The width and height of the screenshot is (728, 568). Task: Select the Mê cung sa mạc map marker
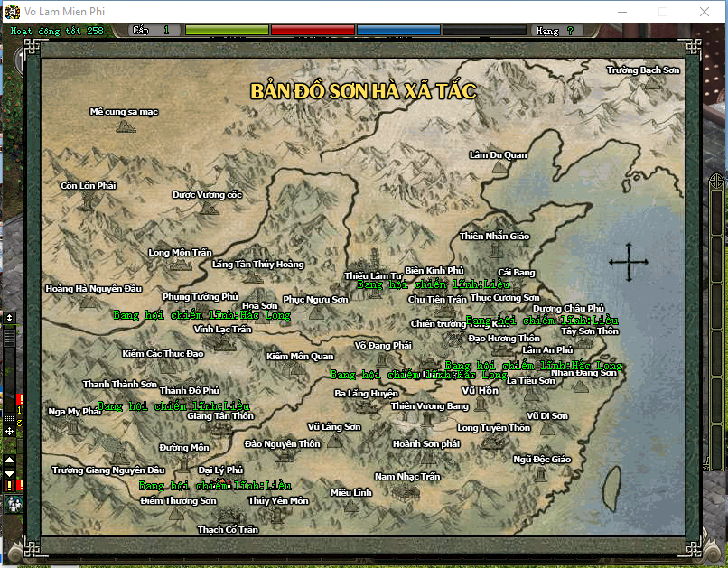(x=125, y=126)
